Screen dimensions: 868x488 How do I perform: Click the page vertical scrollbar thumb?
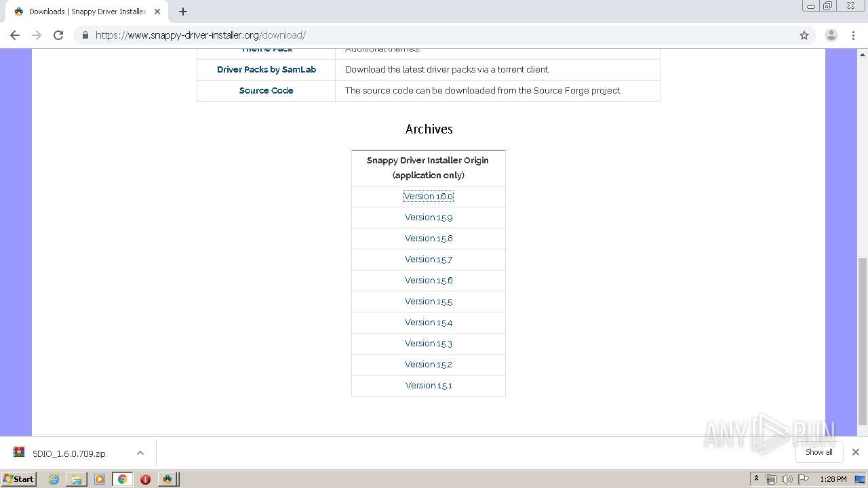click(x=863, y=341)
